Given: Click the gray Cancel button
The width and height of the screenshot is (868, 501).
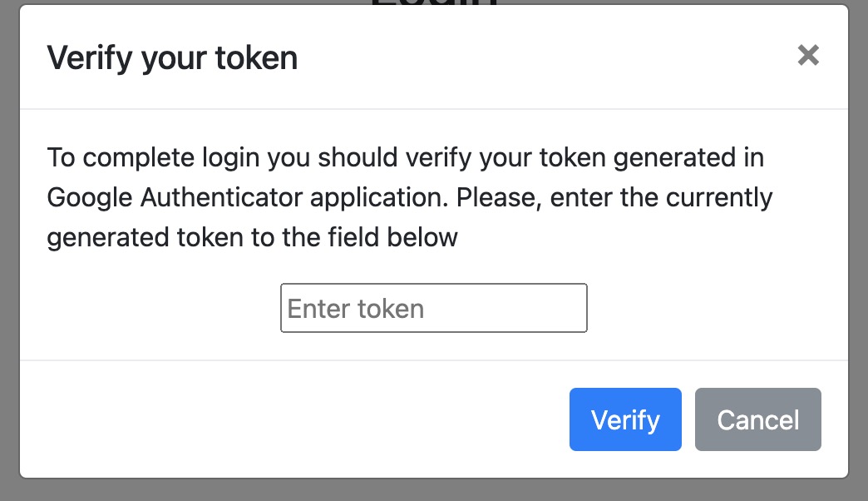Looking at the screenshot, I should tap(757, 419).
